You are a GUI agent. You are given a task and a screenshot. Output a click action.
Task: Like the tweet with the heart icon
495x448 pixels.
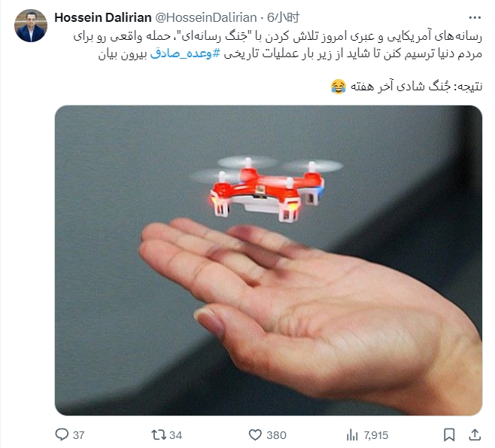[x=255, y=434]
